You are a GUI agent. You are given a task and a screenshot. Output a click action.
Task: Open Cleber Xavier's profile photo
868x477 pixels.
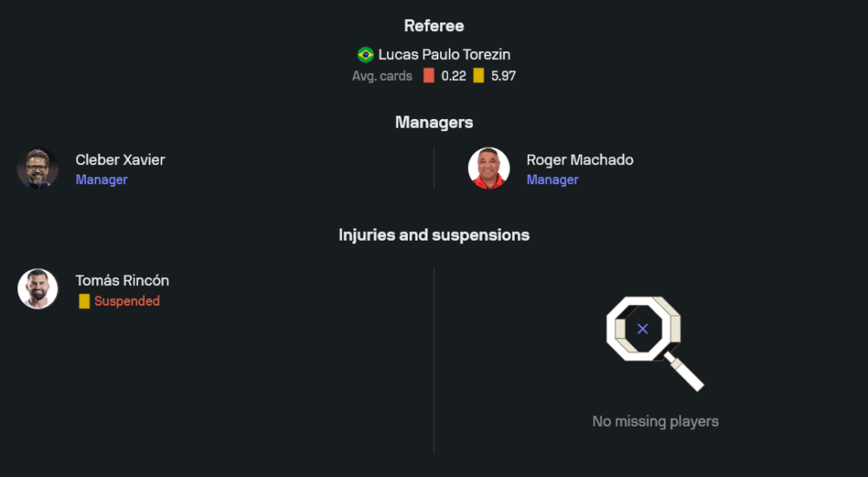[38, 169]
